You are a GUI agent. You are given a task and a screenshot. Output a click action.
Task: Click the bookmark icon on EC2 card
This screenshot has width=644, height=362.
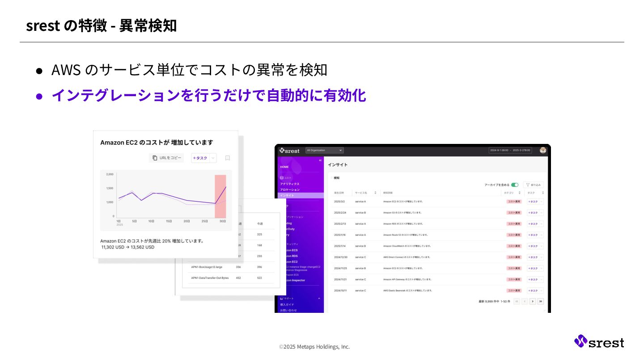click(228, 158)
